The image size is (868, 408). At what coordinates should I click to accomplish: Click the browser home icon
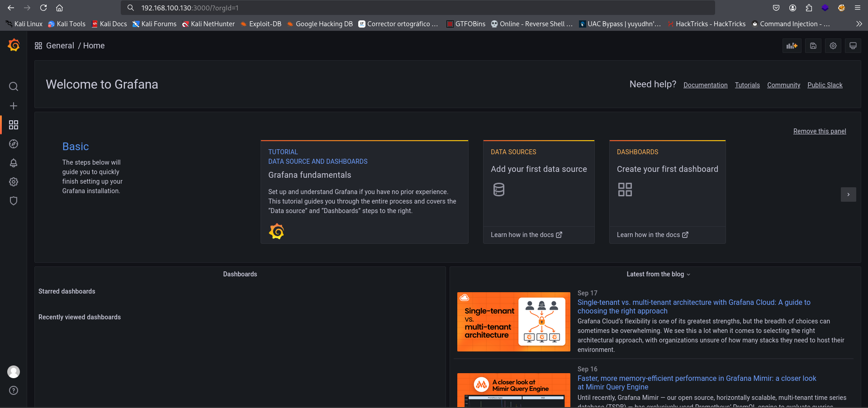[x=59, y=8]
